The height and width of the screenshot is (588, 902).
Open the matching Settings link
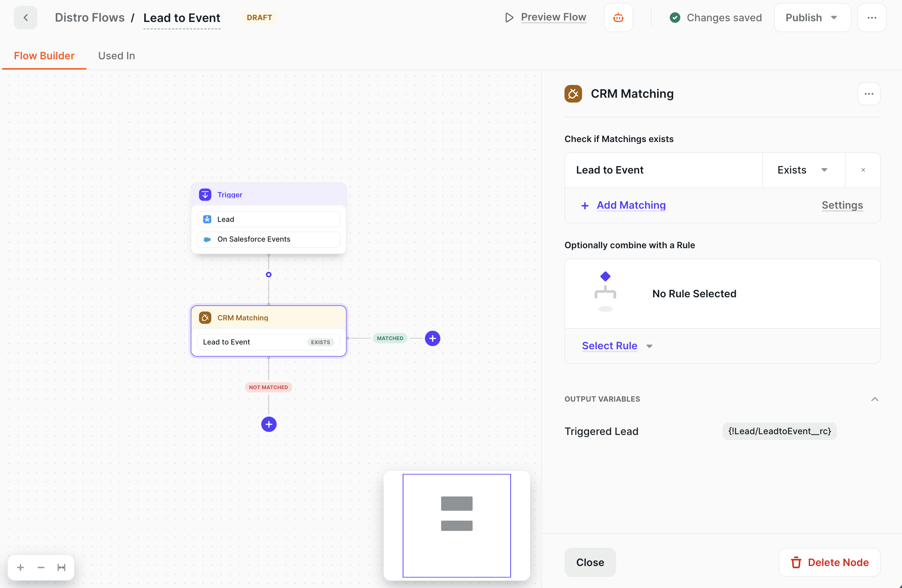tap(842, 205)
